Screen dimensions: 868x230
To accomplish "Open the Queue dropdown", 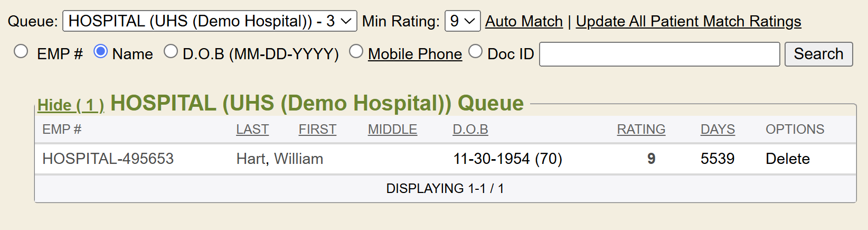I will 210,21.
